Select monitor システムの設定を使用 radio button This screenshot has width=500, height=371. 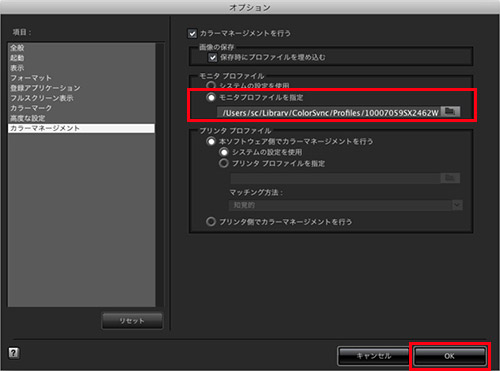(x=211, y=86)
